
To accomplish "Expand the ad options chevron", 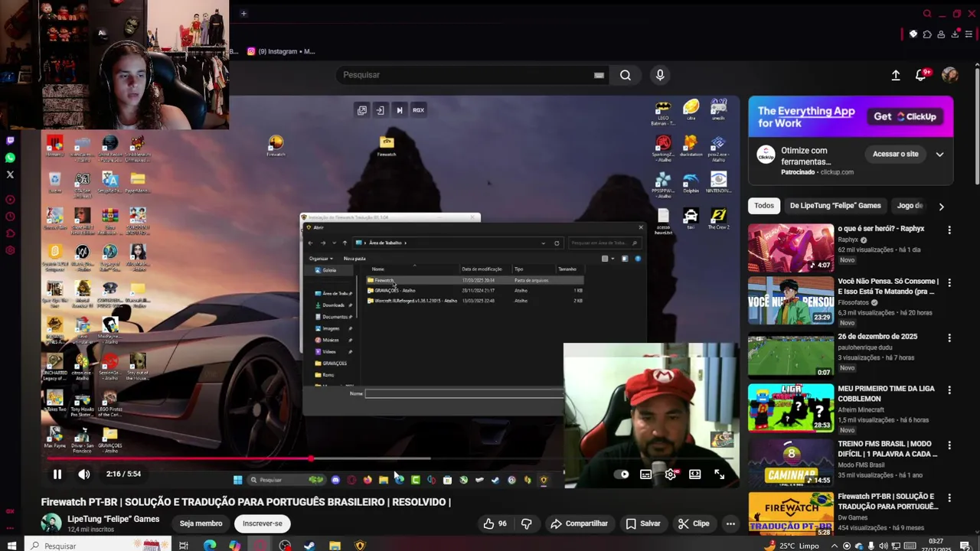I will (x=939, y=154).
